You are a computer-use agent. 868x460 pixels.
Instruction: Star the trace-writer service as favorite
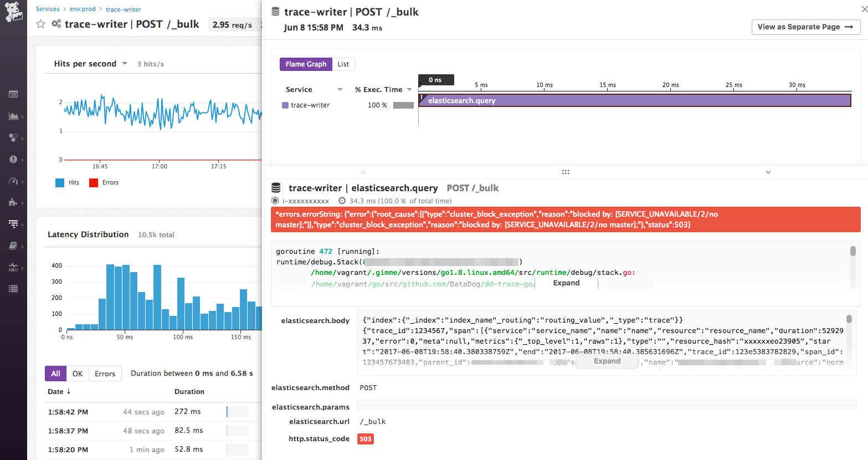(40, 24)
